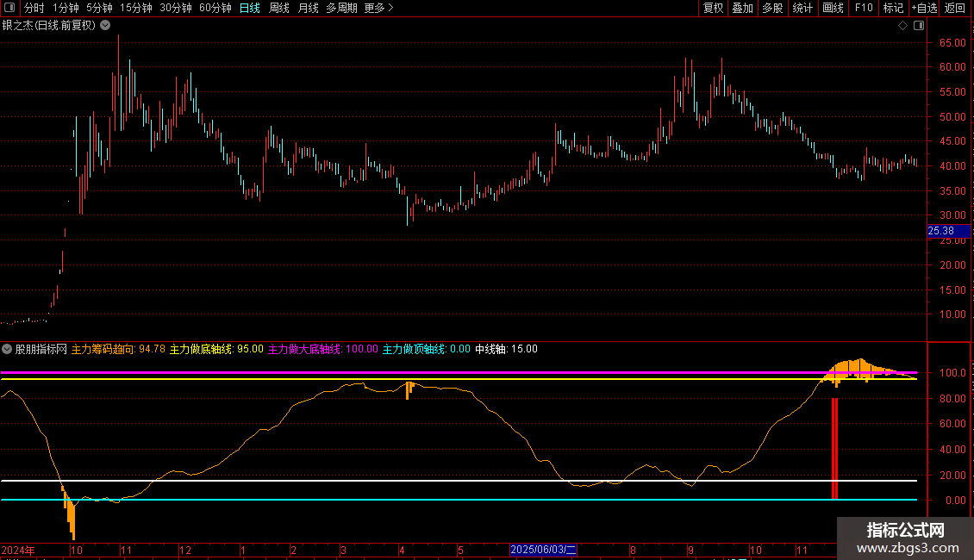
Task: Switch to 60分钟 chart period
Action: [215, 9]
